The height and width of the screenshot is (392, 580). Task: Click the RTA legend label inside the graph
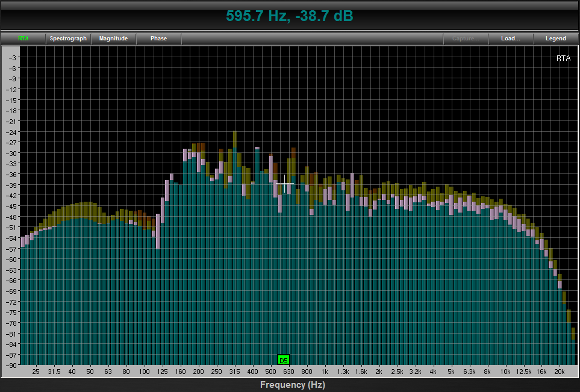pyautogui.click(x=563, y=58)
